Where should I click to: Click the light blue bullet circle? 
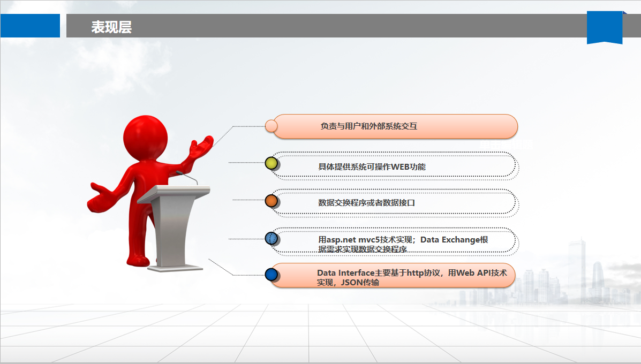[x=272, y=238]
